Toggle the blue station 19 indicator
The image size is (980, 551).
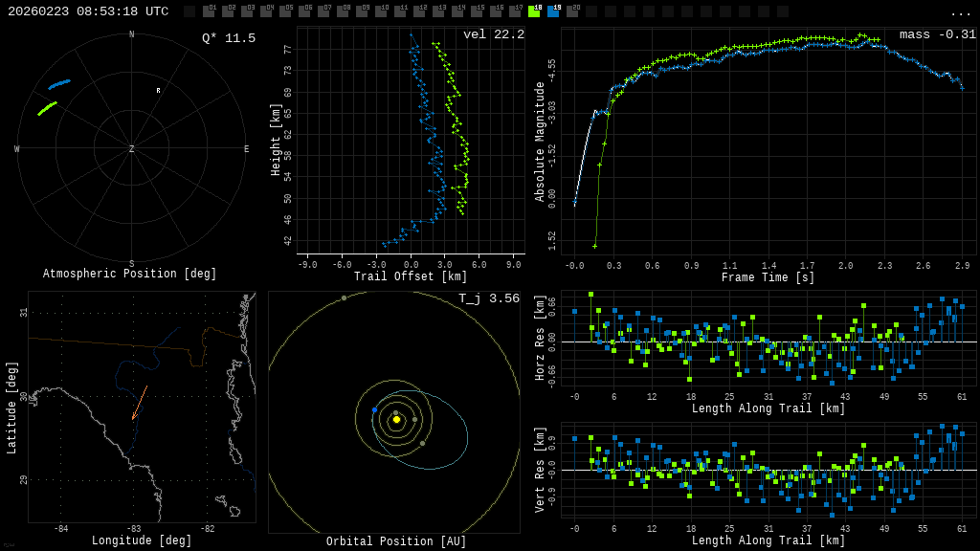click(x=553, y=11)
